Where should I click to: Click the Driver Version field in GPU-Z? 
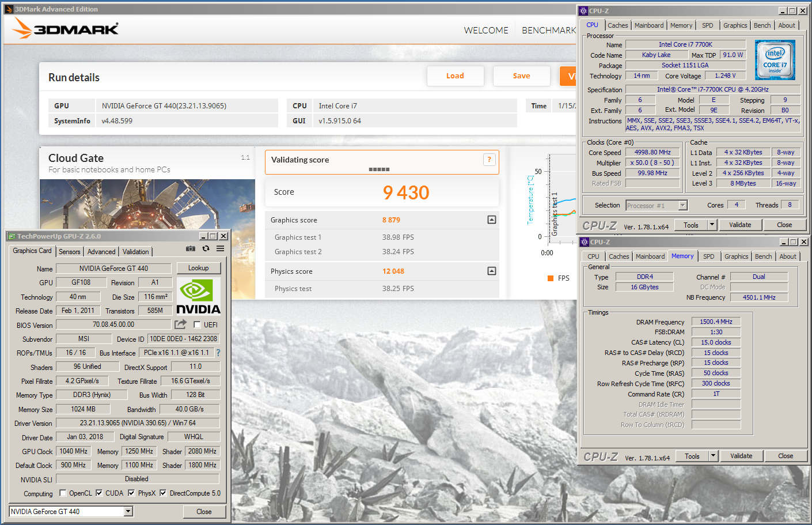point(138,422)
